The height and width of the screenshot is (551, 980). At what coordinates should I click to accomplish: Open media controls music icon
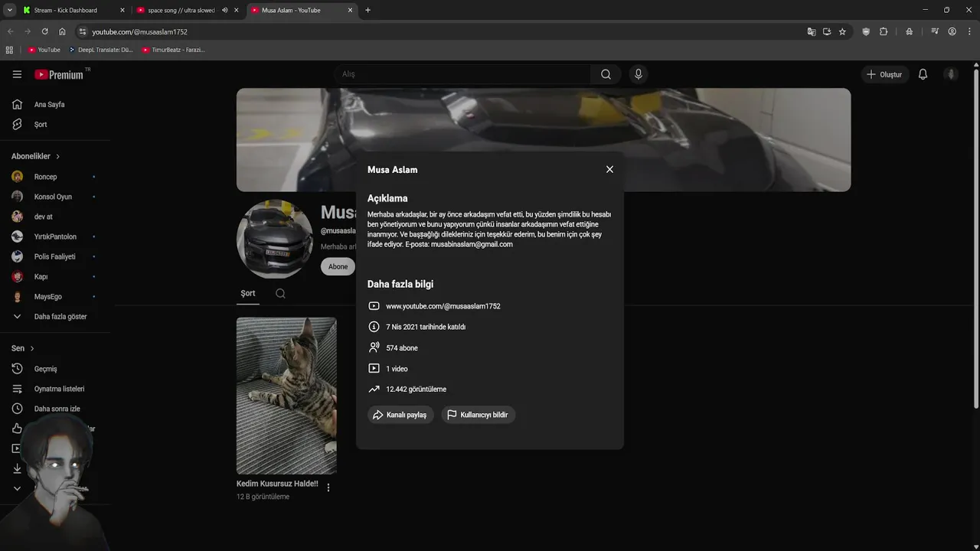(x=935, y=31)
